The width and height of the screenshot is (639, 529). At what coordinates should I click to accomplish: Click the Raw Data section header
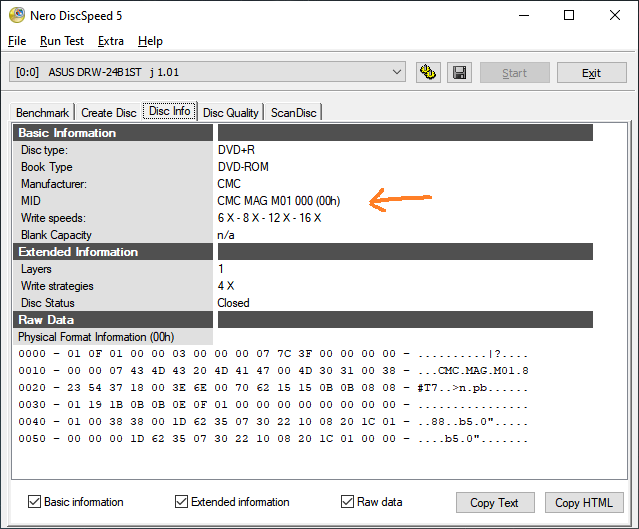click(113, 320)
